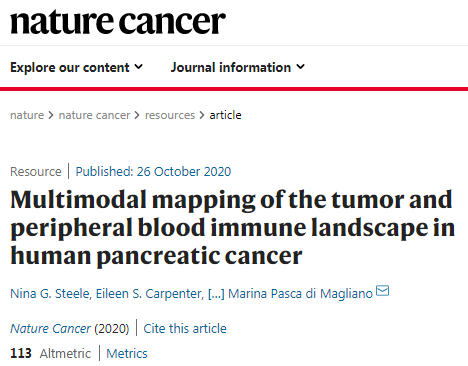The image size is (468, 366).
Task: Go to nature breadcrumb link
Action: click(27, 115)
